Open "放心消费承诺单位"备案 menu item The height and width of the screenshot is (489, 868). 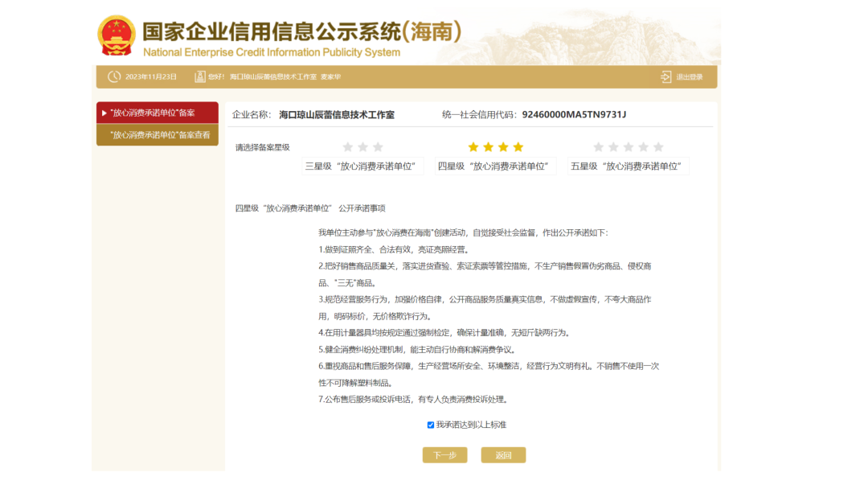pos(158,113)
